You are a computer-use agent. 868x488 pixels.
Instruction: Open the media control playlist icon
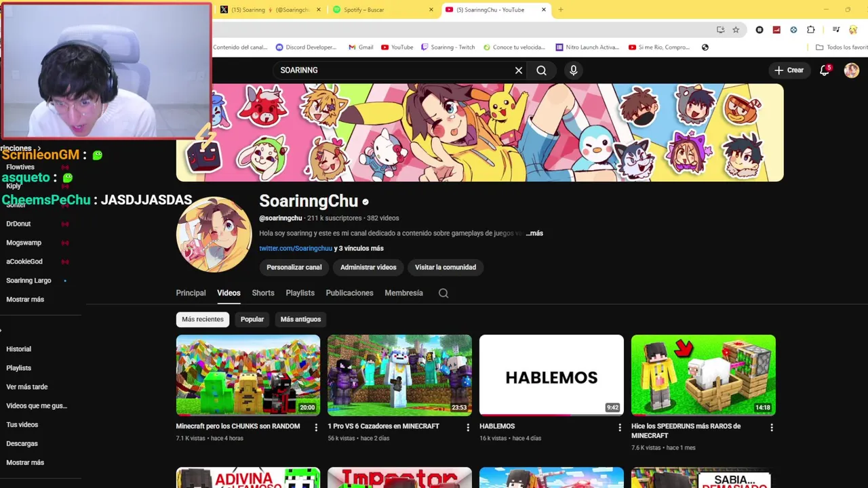[x=836, y=30]
